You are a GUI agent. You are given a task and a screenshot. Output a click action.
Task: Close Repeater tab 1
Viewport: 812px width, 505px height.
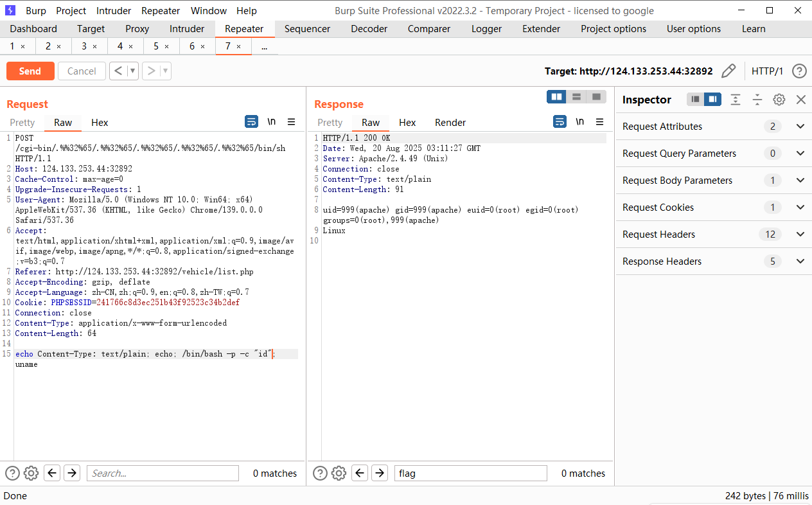(23, 46)
